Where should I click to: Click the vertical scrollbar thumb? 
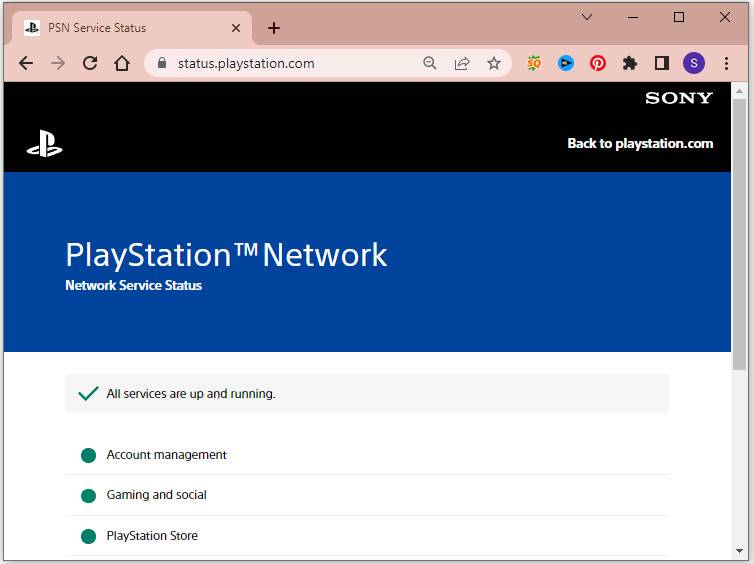[x=740, y=234]
